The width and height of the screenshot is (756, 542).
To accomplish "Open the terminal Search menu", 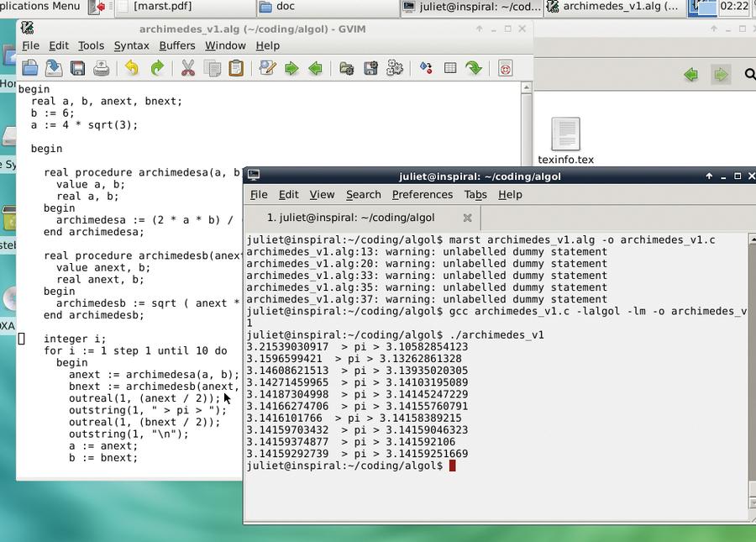I will click(x=364, y=195).
